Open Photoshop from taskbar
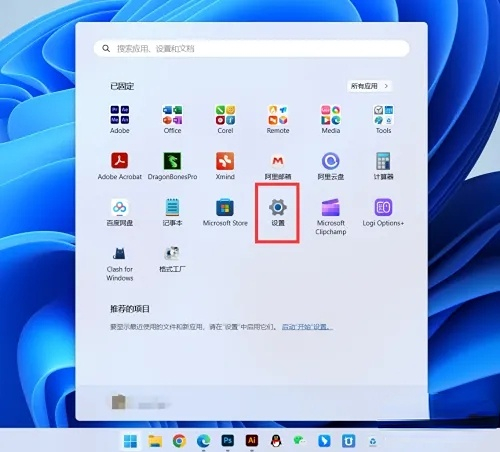Image resolution: width=500 pixels, height=452 pixels. point(228,441)
